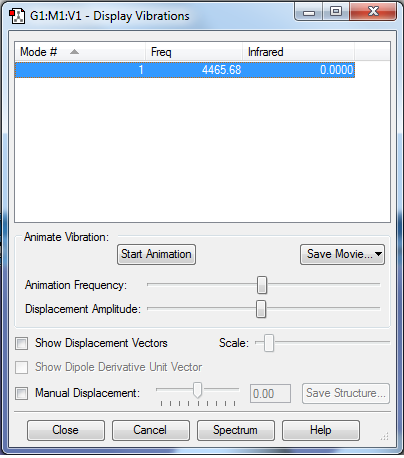Click the sort arrow next to Mode #
Viewport: 404px width, 458px height.
pos(74,52)
